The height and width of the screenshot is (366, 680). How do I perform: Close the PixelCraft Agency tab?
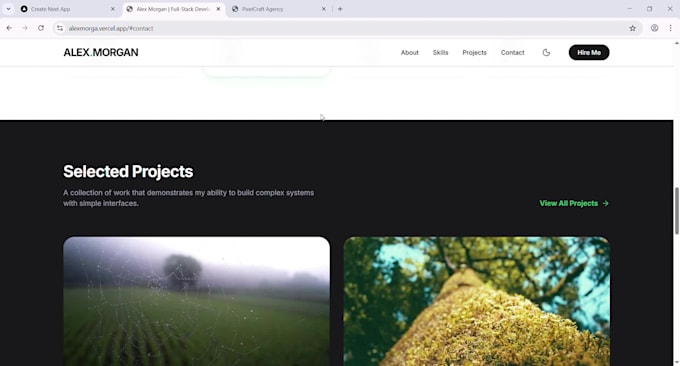tap(324, 9)
